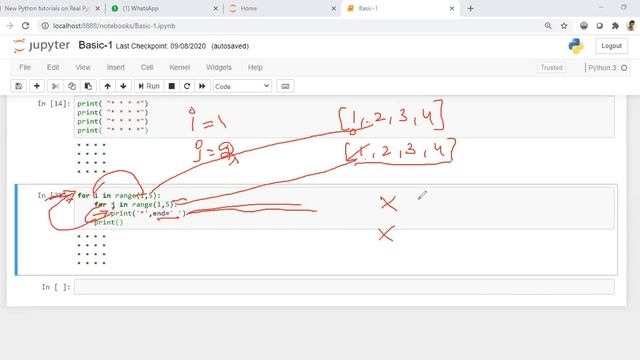The height and width of the screenshot is (360, 640).
Task: Insert a cell below with the plus icon
Action: (37, 86)
